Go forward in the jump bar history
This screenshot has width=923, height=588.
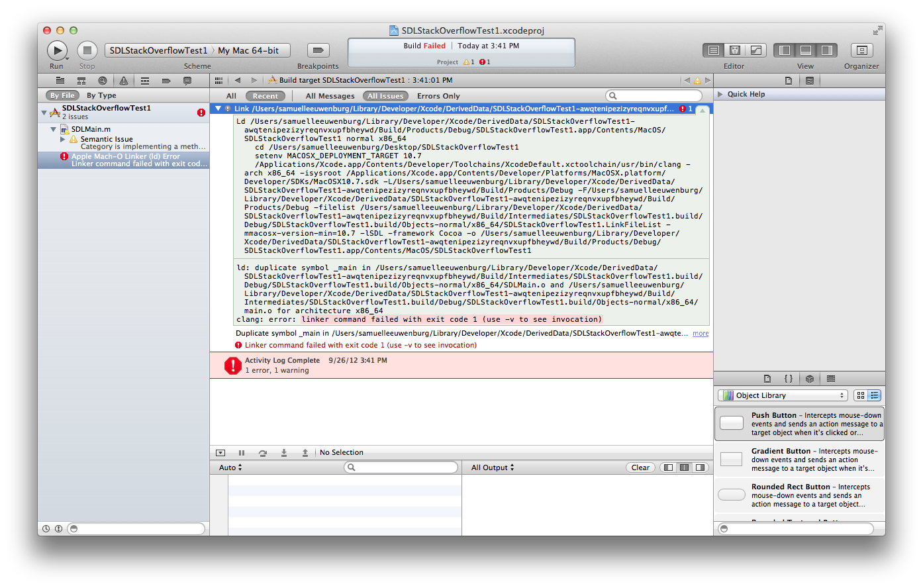254,80
